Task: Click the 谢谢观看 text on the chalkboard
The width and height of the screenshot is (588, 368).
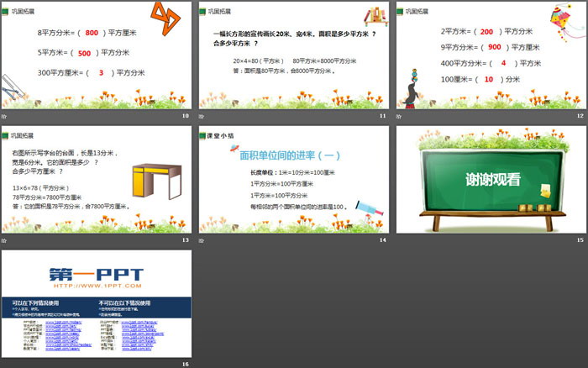Action: tap(489, 178)
